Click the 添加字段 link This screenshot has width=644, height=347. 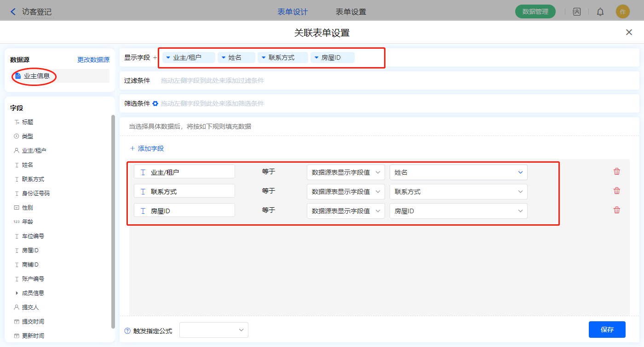click(x=147, y=148)
